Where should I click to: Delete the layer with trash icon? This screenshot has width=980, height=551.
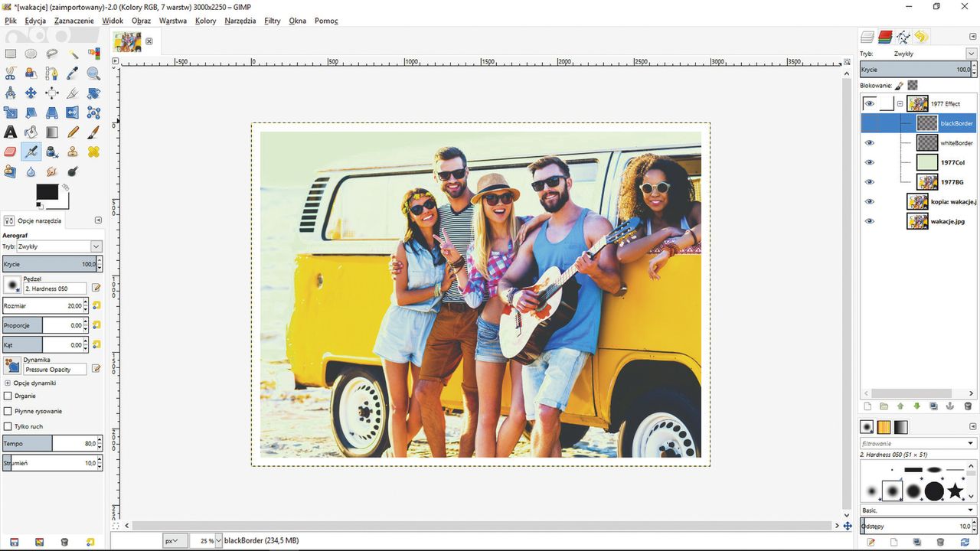[968, 406]
